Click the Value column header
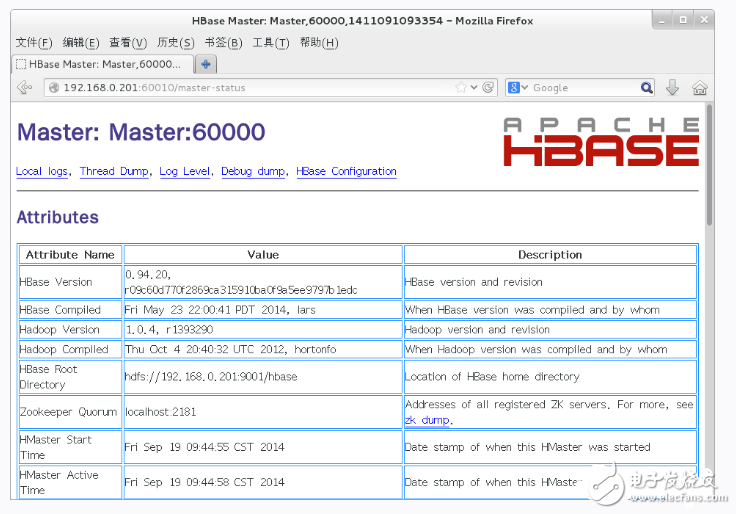736x514 pixels. [263, 255]
